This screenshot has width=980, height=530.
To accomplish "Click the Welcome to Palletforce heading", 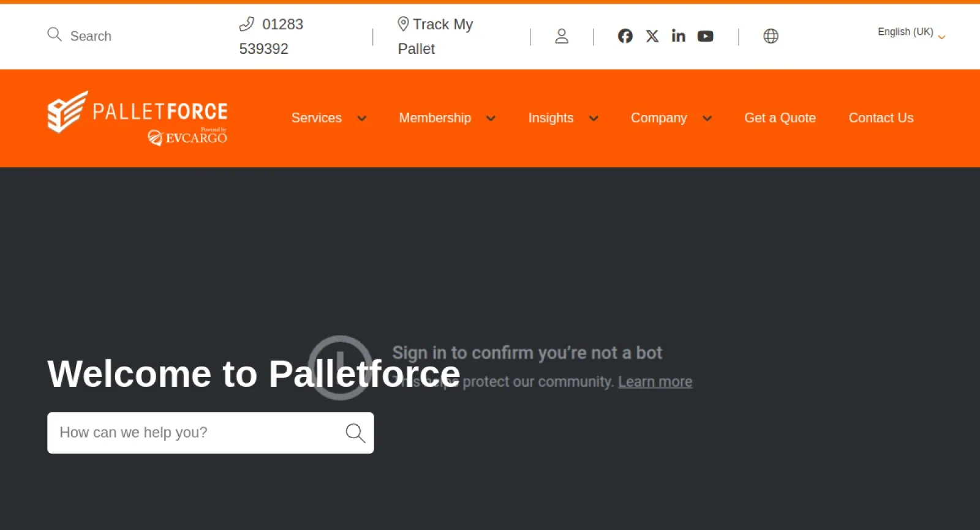I will [x=254, y=373].
